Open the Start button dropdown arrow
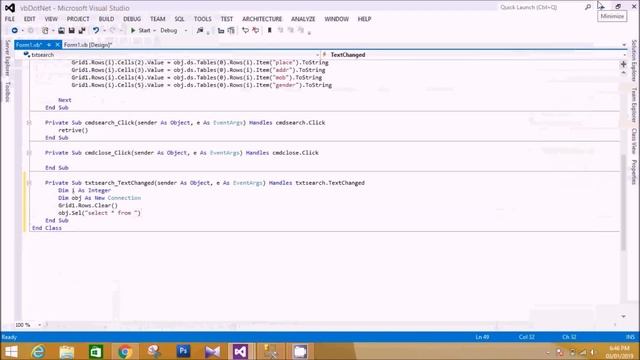Image resolution: width=640 pixels, height=360 pixels. [154, 31]
